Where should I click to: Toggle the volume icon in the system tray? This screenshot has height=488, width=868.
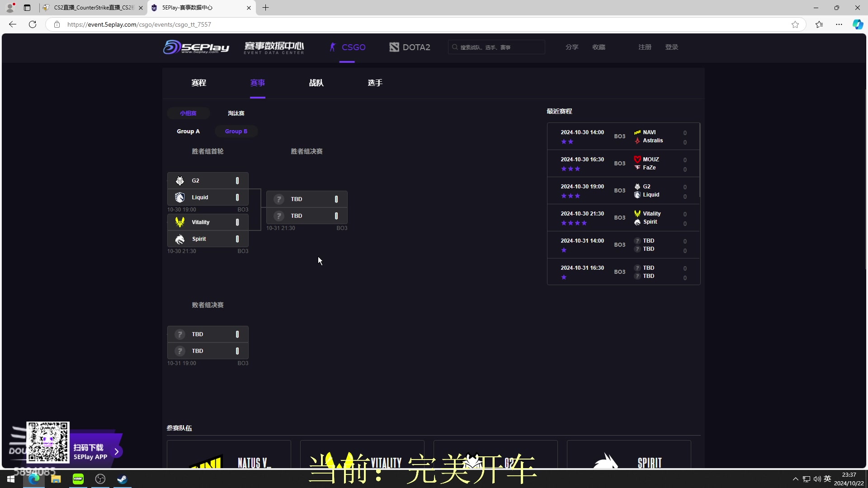point(817,479)
